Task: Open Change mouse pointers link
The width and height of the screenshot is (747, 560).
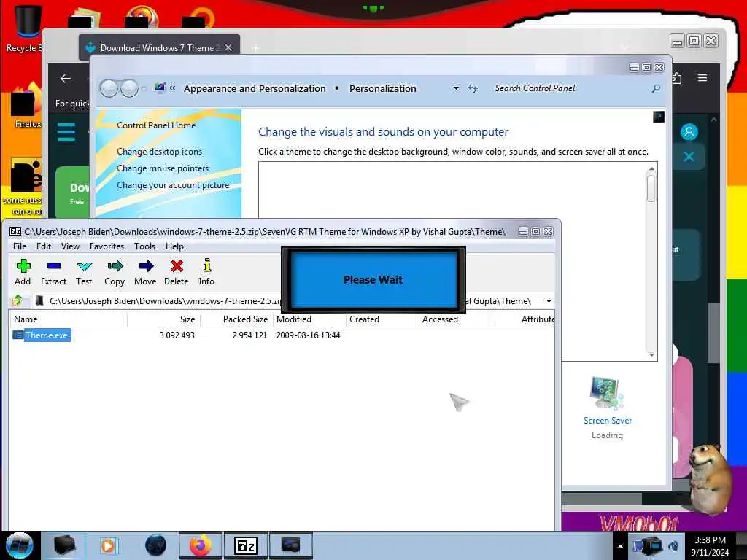Action: pos(163,168)
